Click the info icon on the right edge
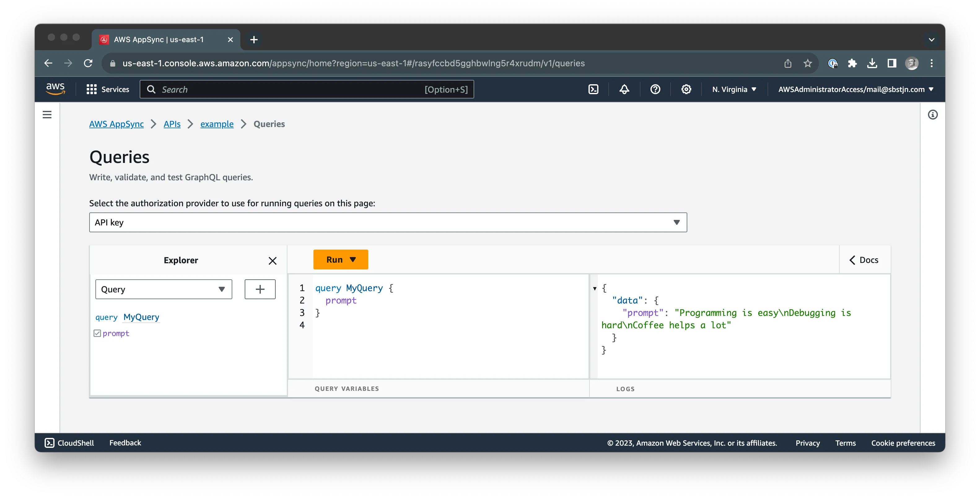 [x=932, y=115]
